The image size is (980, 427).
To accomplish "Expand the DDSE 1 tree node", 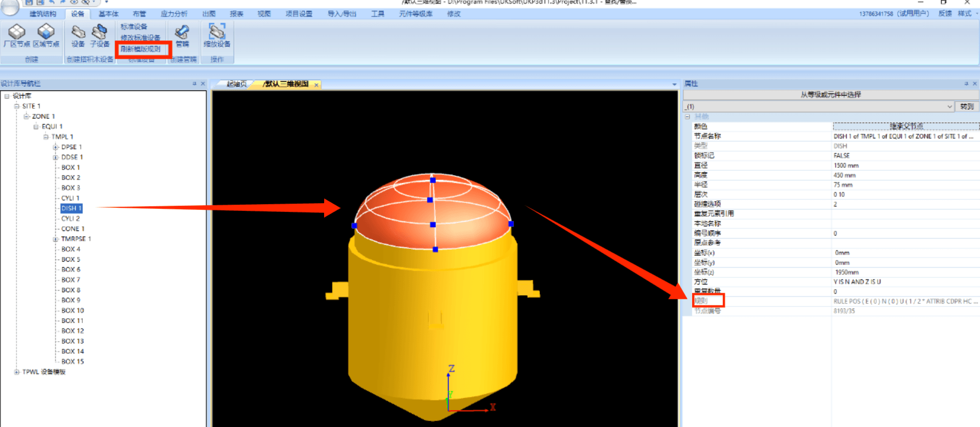I will pos(55,157).
